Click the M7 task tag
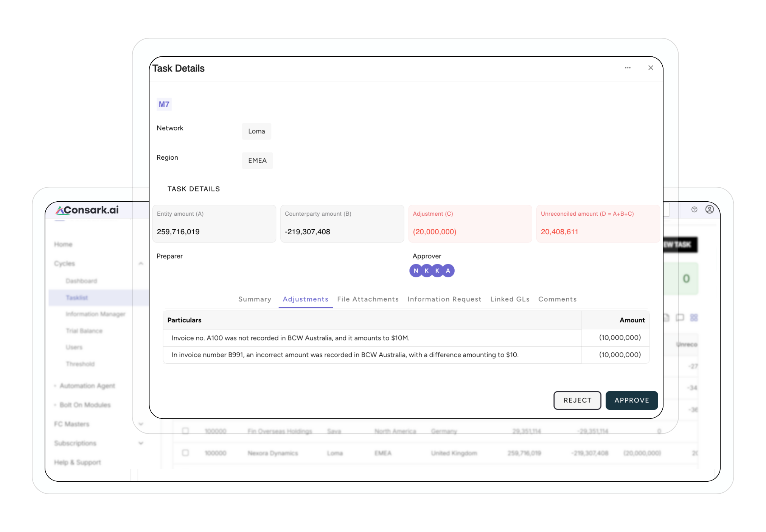766x532 pixels. (x=164, y=104)
